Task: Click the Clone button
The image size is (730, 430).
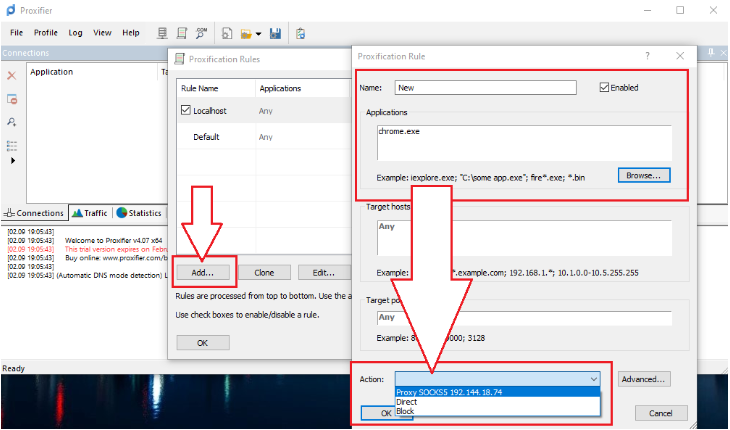Action: [x=264, y=272]
